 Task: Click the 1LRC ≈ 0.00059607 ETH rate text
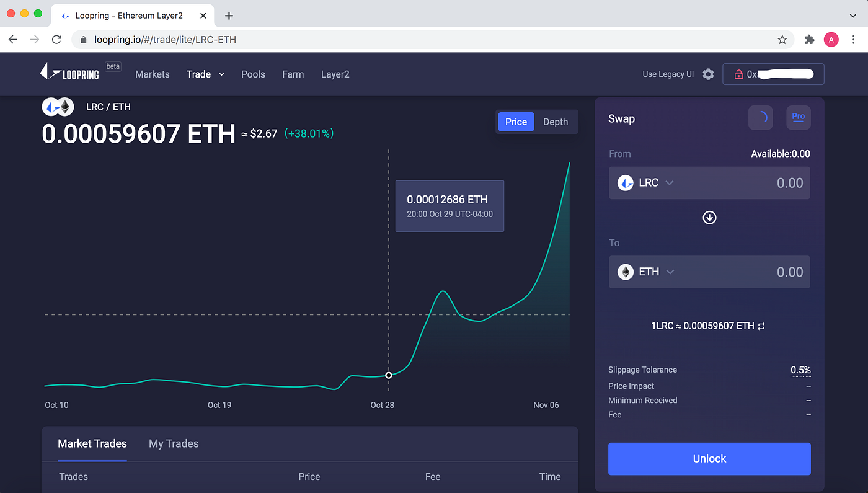point(702,326)
